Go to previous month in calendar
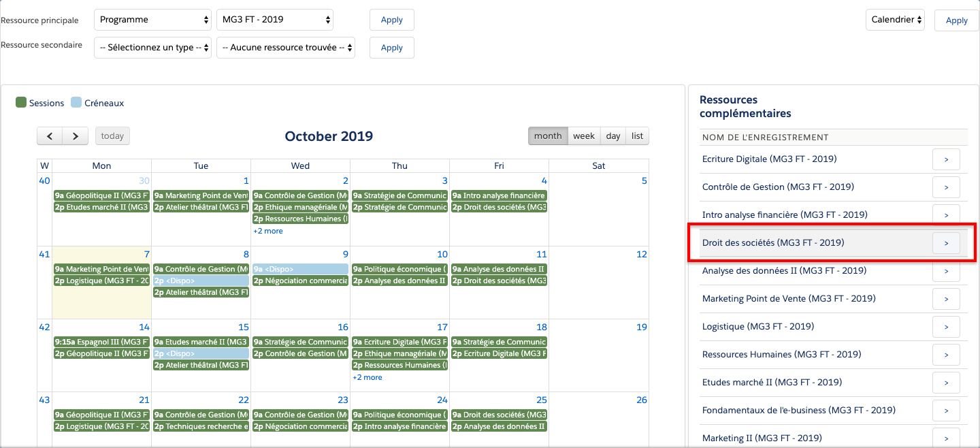 [50, 136]
